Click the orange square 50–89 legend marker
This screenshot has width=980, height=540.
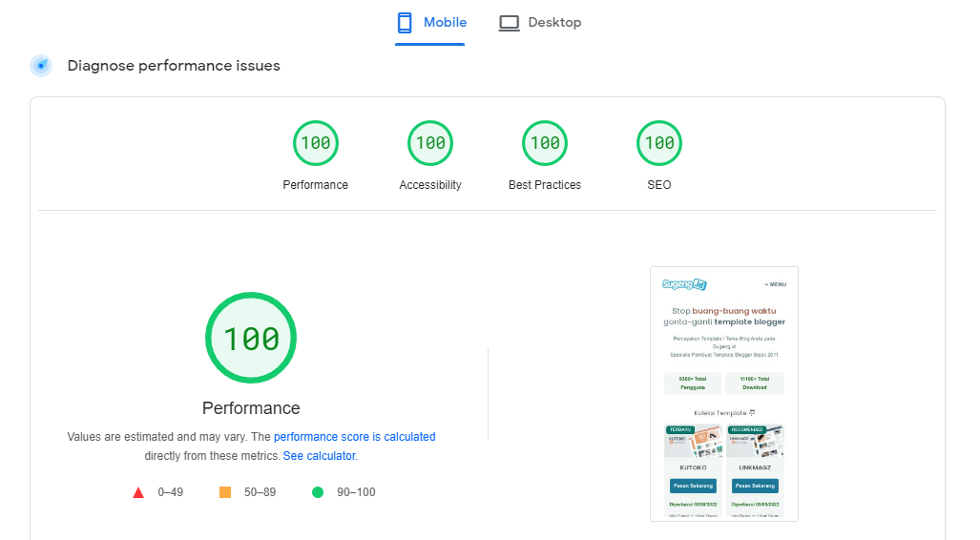click(225, 492)
